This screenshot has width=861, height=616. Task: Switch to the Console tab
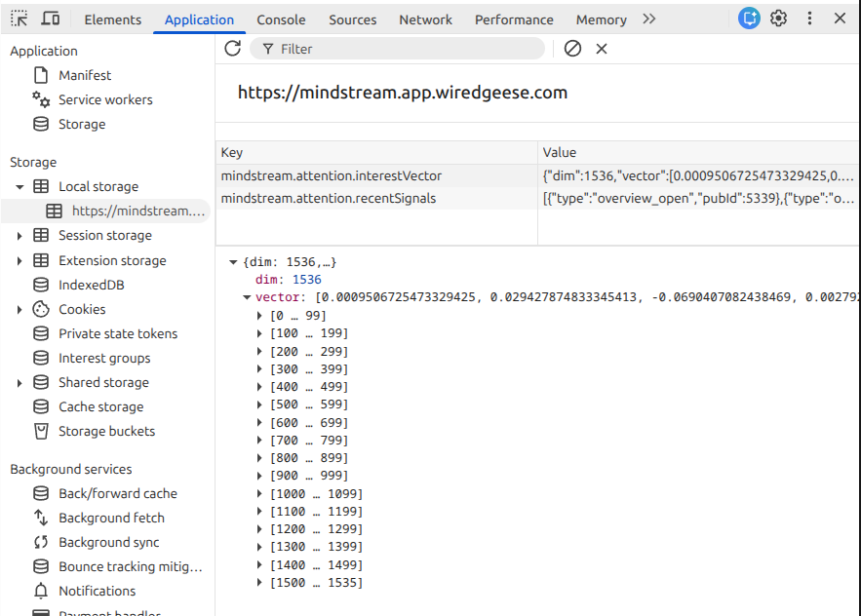[281, 19]
